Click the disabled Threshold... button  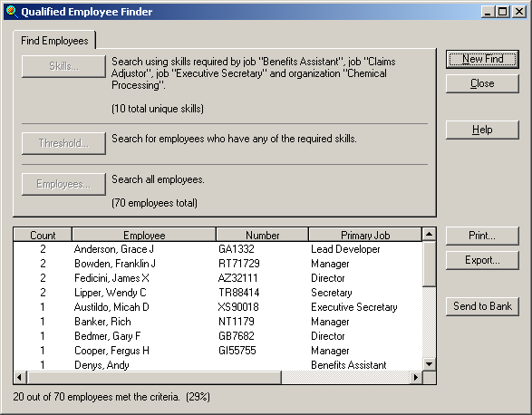pyautogui.click(x=63, y=143)
